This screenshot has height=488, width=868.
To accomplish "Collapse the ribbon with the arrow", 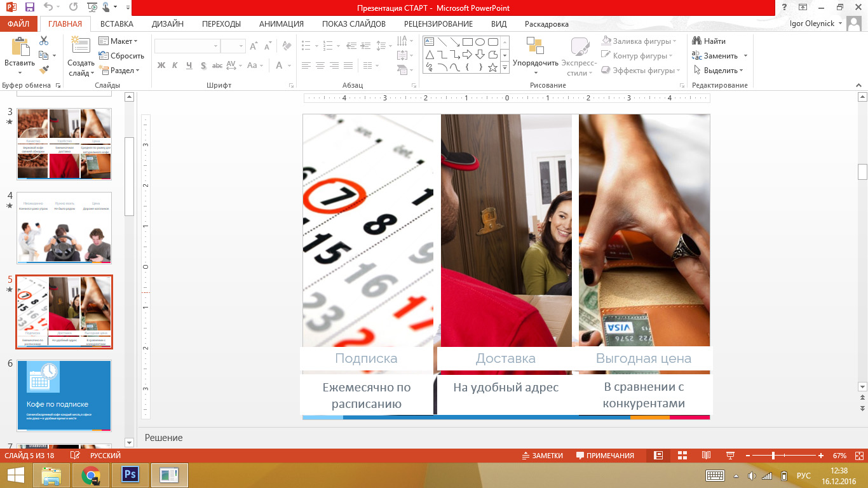I will [859, 86].
